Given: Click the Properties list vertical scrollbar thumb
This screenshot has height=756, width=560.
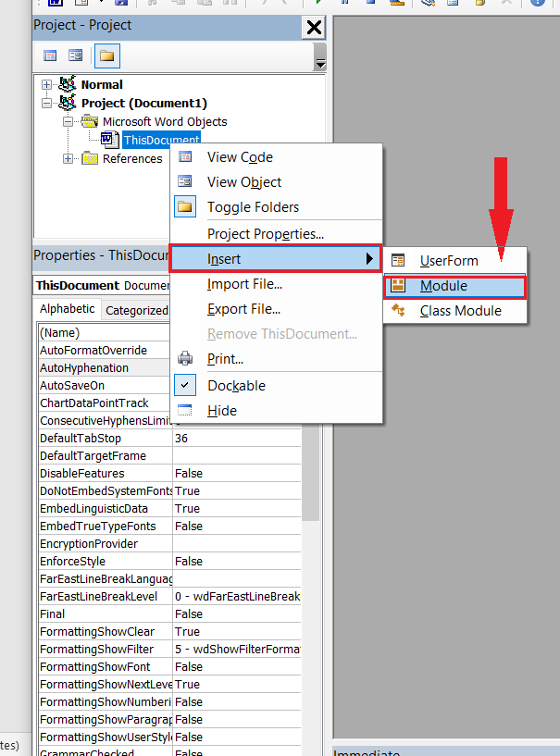Looking at the screenshot, I should tap(311, 473).
